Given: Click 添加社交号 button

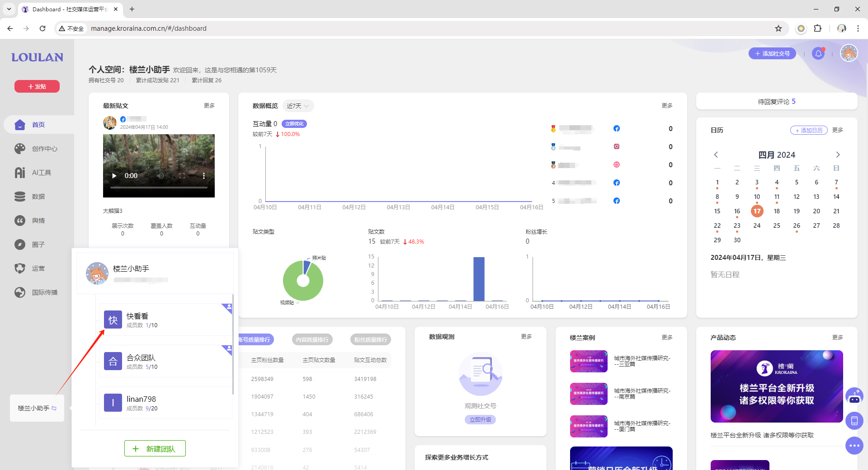Looking at the screenshot, I should click(x=772, y=54).
